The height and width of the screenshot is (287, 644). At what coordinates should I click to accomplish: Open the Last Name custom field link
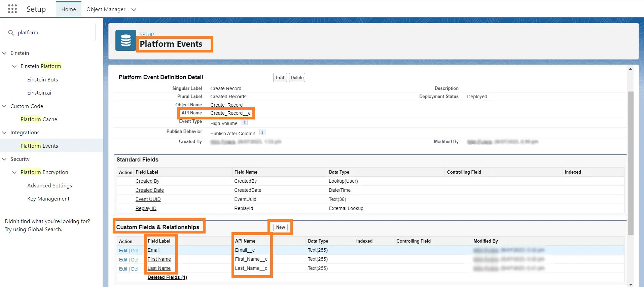click(159, 268)
